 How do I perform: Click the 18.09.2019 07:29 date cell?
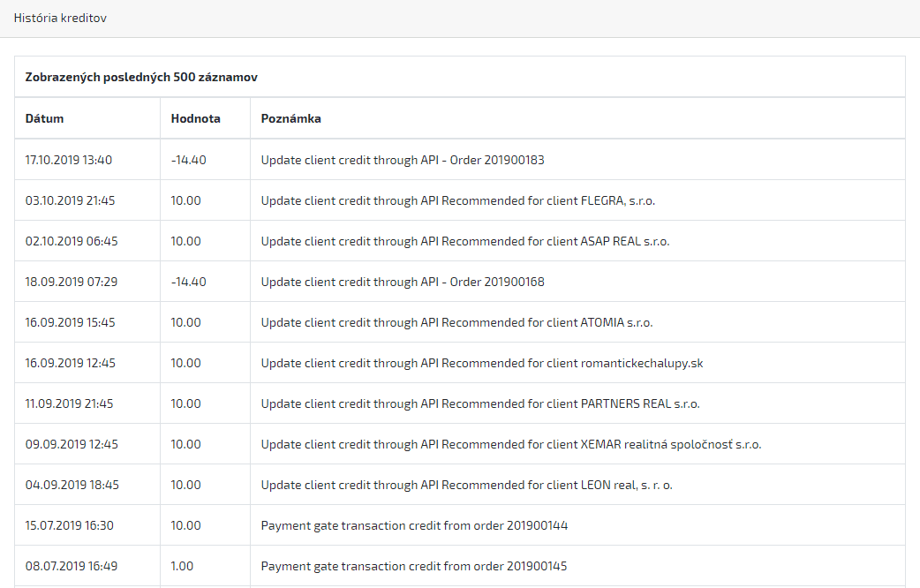click(69, 282)
